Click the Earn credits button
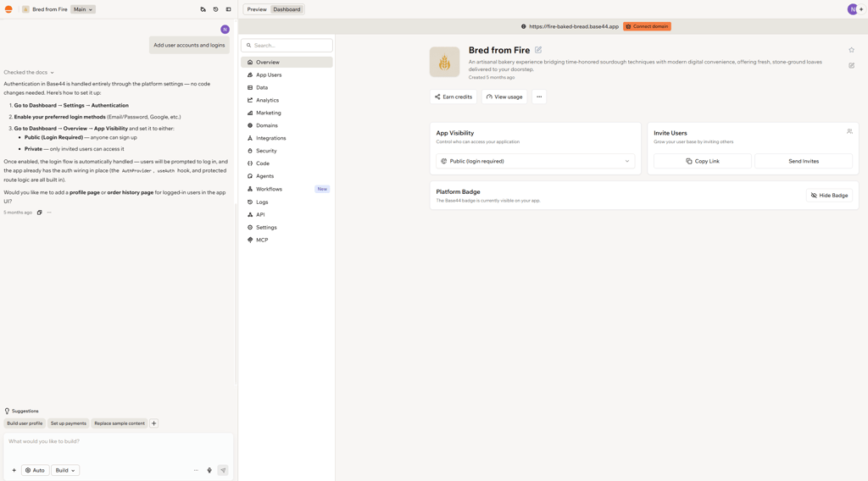 pos(453,97)
